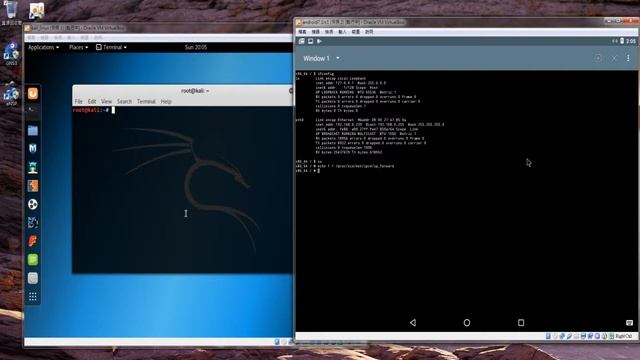The image size is (640, 360).
Task: Open Edit menu in root@kali terminal
Action: pos(92,101)
